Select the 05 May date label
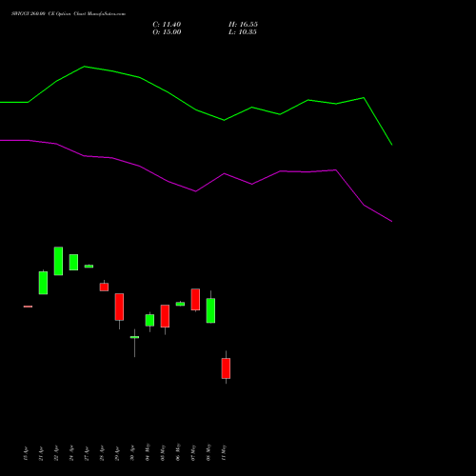 click(163, 452)
